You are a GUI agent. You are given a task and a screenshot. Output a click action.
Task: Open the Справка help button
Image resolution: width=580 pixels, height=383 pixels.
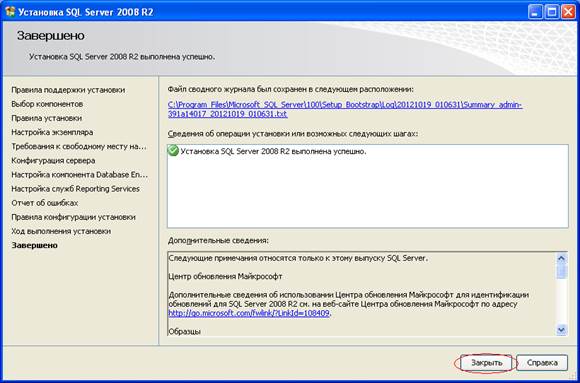(542, 362)
